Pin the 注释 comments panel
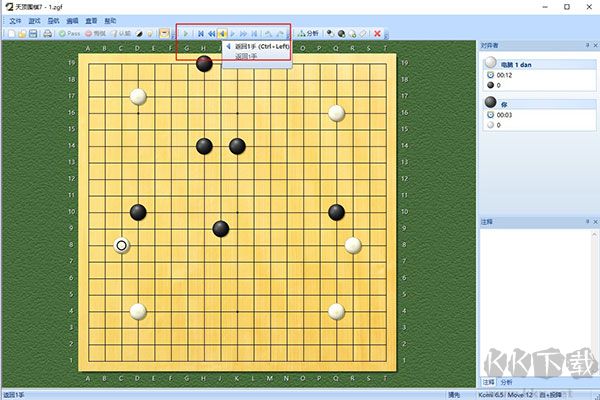 pyautogui.click(x=587, y=222)
